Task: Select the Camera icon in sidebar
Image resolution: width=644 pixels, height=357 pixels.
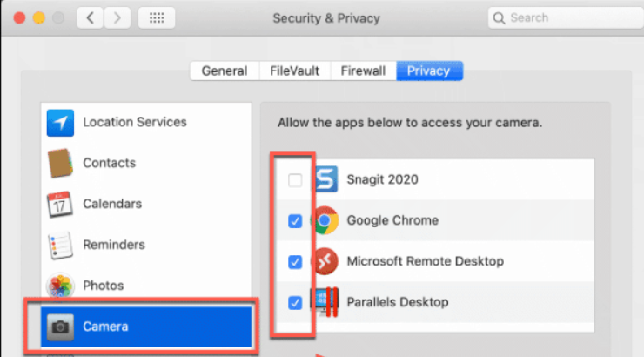Action: 60,327
